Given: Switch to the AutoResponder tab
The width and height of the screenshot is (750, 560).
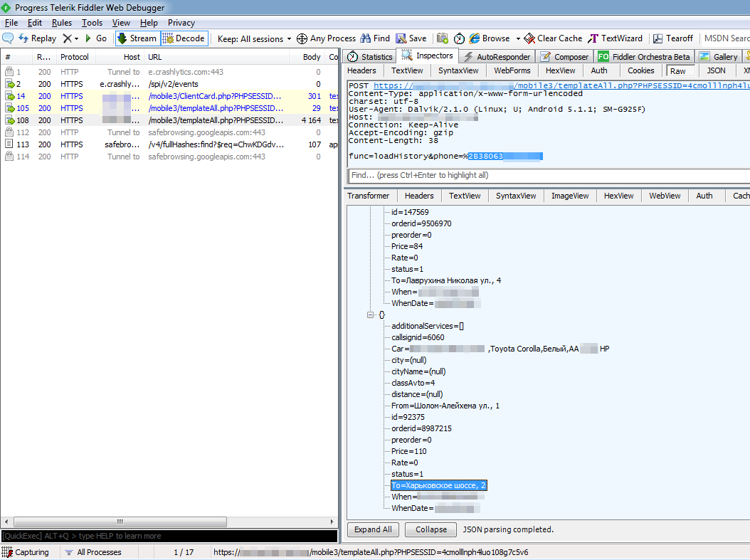Looking at the screenshot, I should point(497,56).
